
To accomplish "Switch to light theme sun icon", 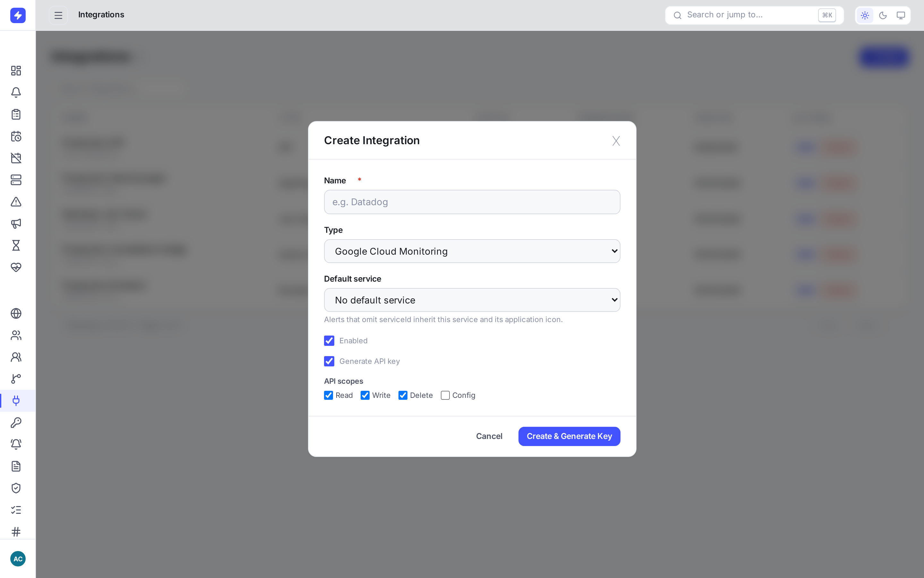I will point(865,15).
